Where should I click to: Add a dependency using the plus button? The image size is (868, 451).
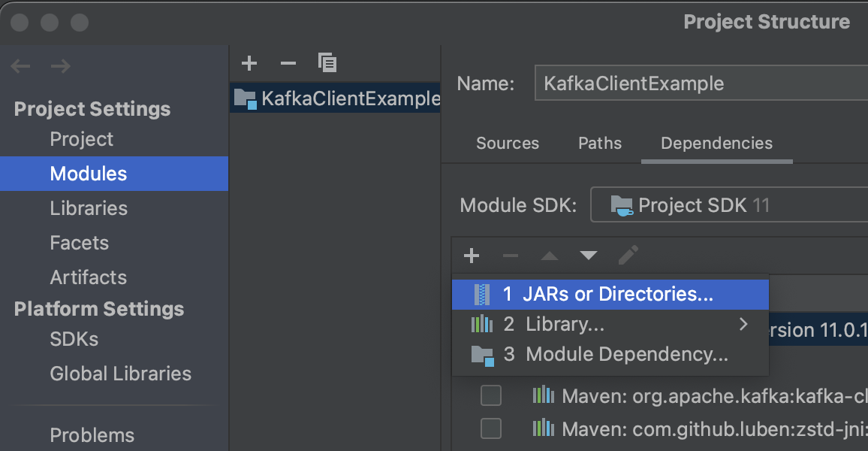(471, 256)
